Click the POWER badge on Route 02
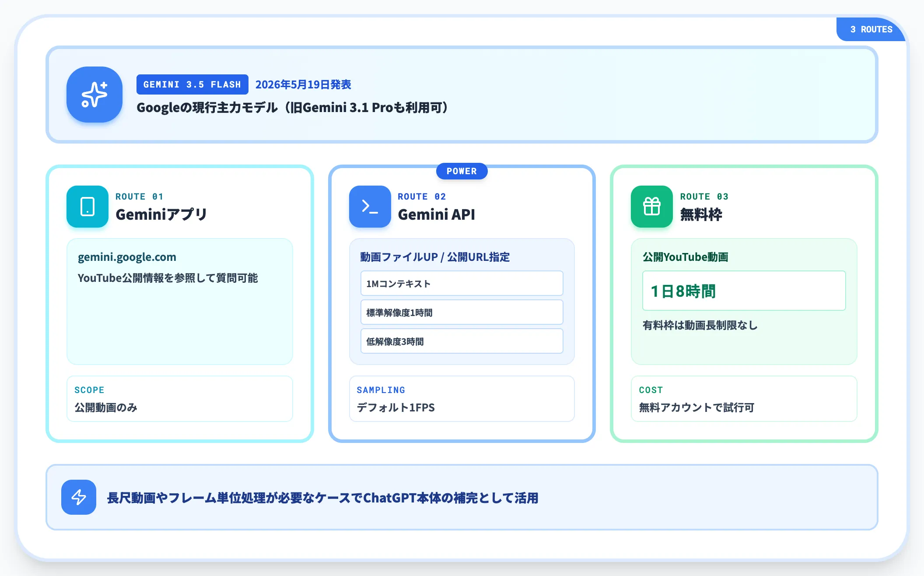The image size is (924, 576). click(462, 171)
